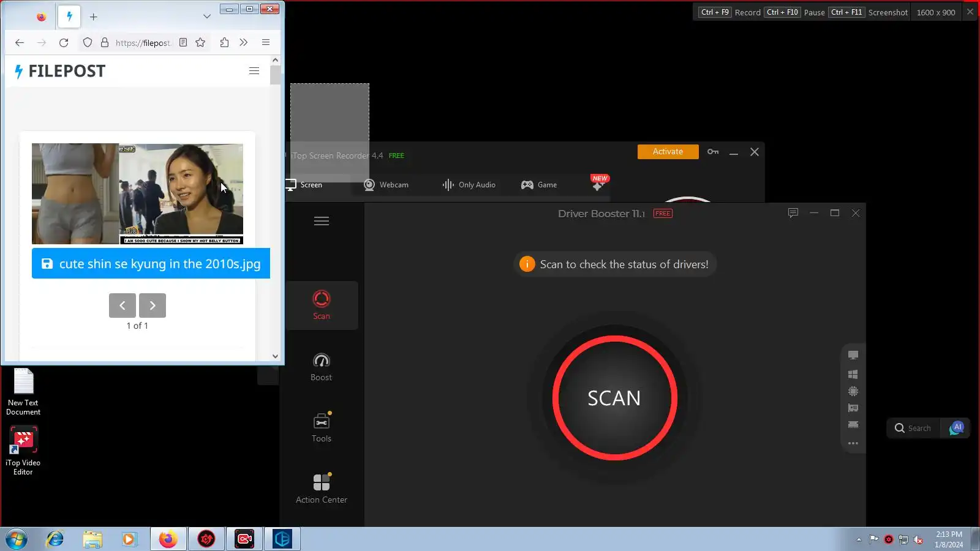
Task: Select graphics card icon in Driver Booster panel
Action: [x=853, y=408]
